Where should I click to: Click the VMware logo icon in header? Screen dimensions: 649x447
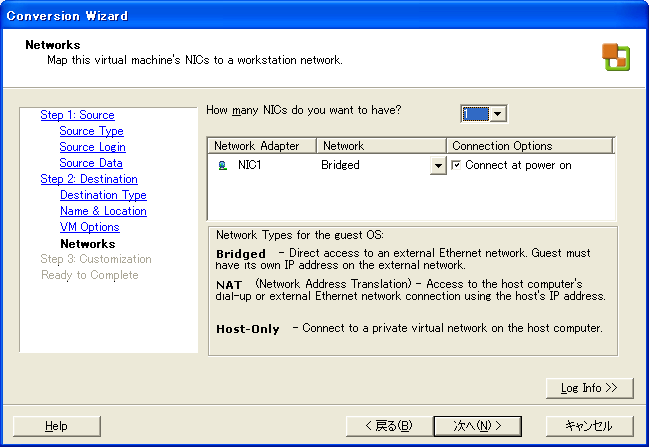point(615,57)
